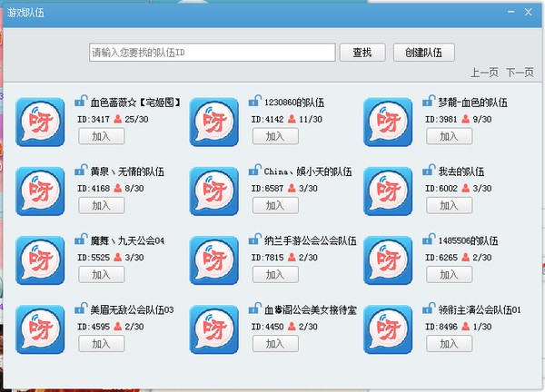
Task: Click the team ID search input field
Action: (212, 53)
